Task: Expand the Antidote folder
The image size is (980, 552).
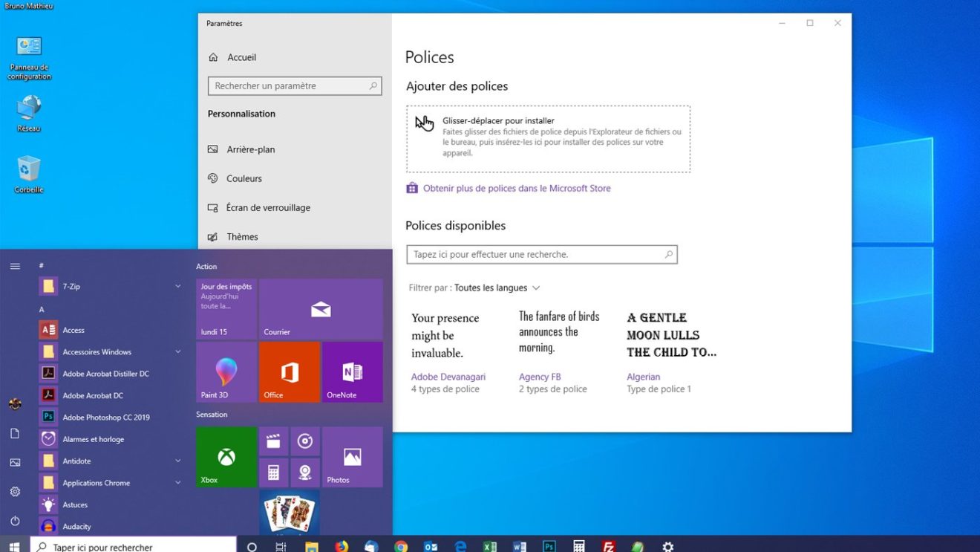Action: point(111,461)
